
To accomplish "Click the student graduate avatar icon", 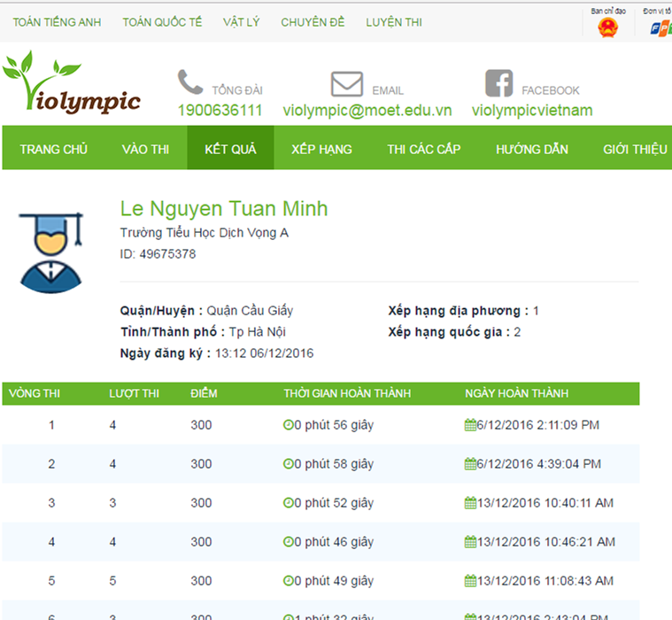I will pyautogui.click(x=51, y=252).
